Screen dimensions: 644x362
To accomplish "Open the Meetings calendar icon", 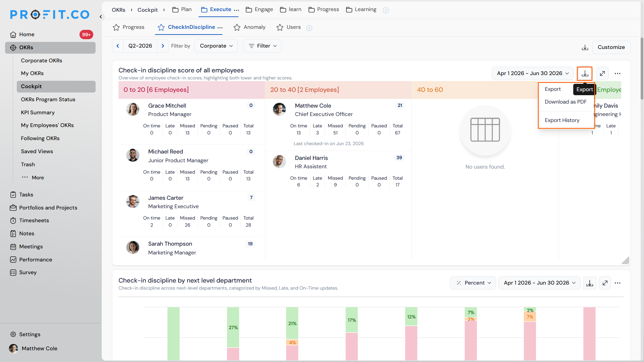I will 13,247.
